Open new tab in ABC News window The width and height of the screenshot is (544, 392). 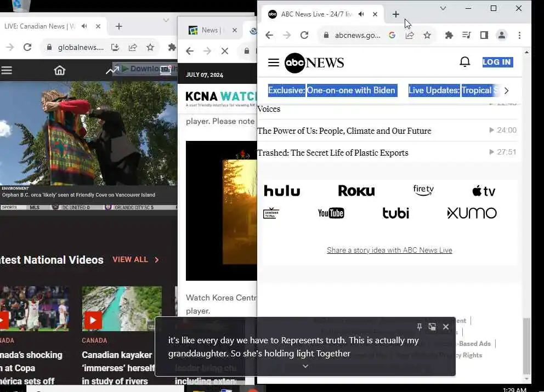395,14
